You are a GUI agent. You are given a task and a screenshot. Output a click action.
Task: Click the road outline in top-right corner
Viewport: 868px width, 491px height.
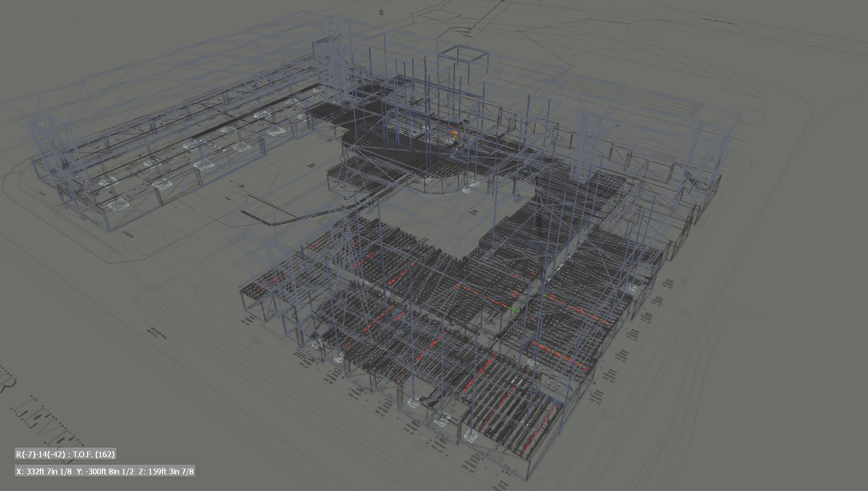point(714,29)
